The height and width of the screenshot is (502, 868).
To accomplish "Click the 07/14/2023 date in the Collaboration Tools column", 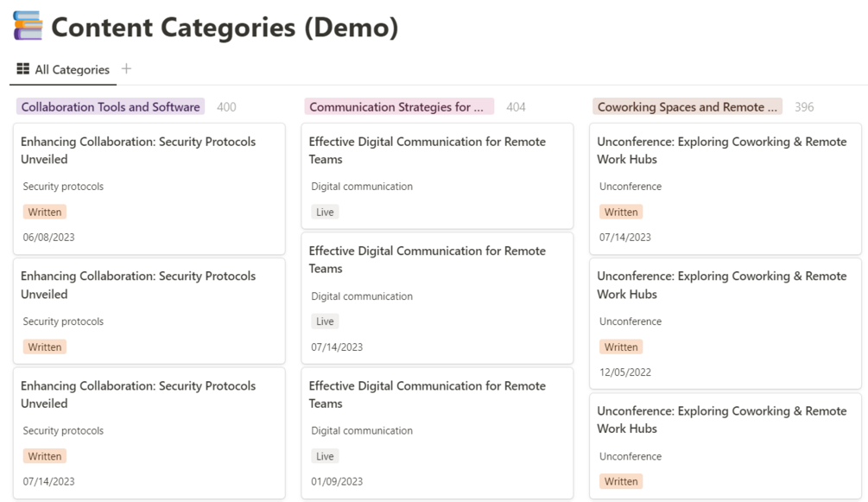I will pos(48,481).
